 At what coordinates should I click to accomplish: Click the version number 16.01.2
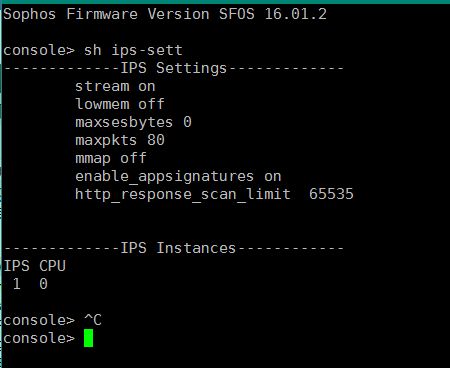296,14
